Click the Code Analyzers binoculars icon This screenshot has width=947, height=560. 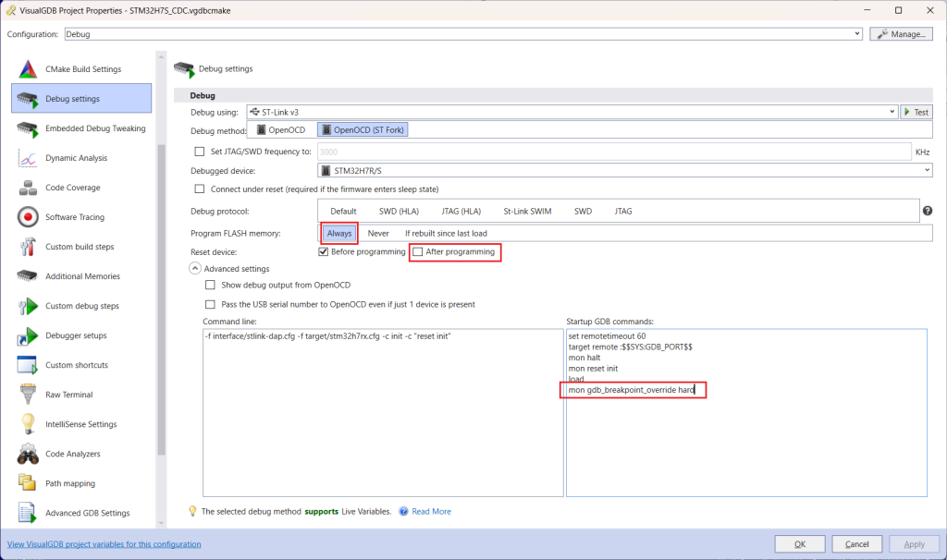click(x=28, y=454)
